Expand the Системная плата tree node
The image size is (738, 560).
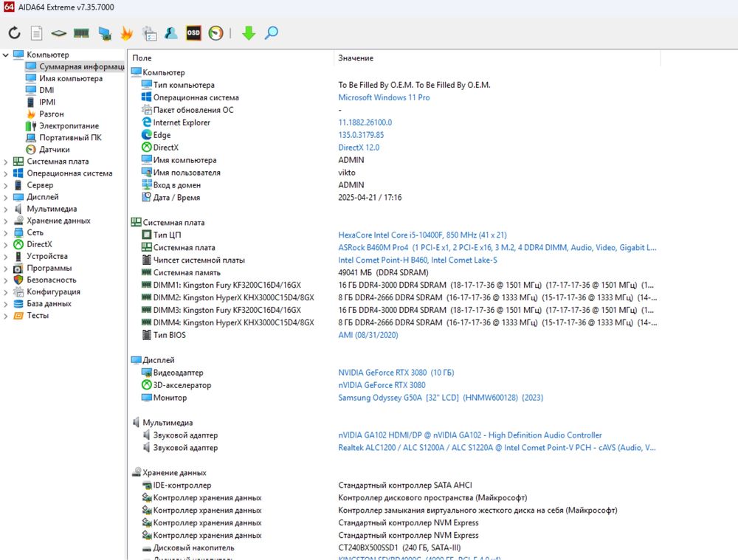pos(6,162)
